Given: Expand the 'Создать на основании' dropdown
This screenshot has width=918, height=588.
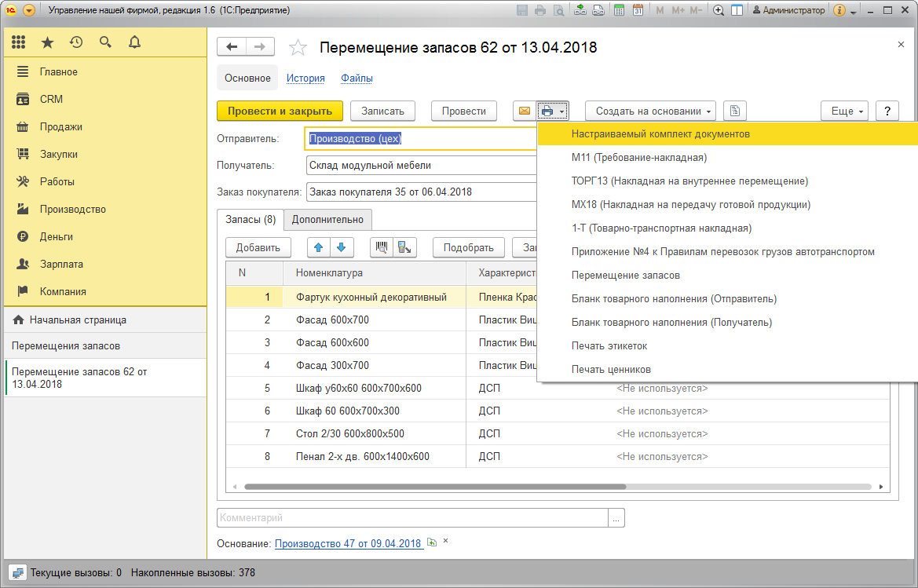Looking at the screenshot, I should [650, 111].
